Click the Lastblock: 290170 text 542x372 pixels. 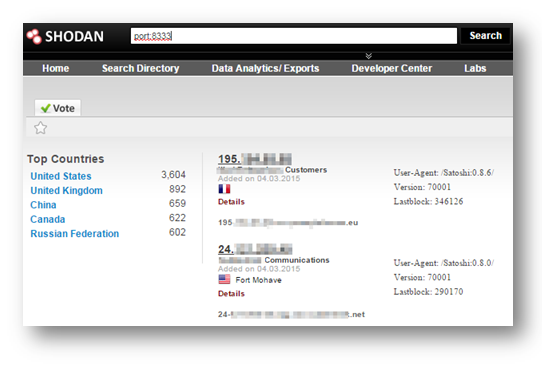[428, 291]
